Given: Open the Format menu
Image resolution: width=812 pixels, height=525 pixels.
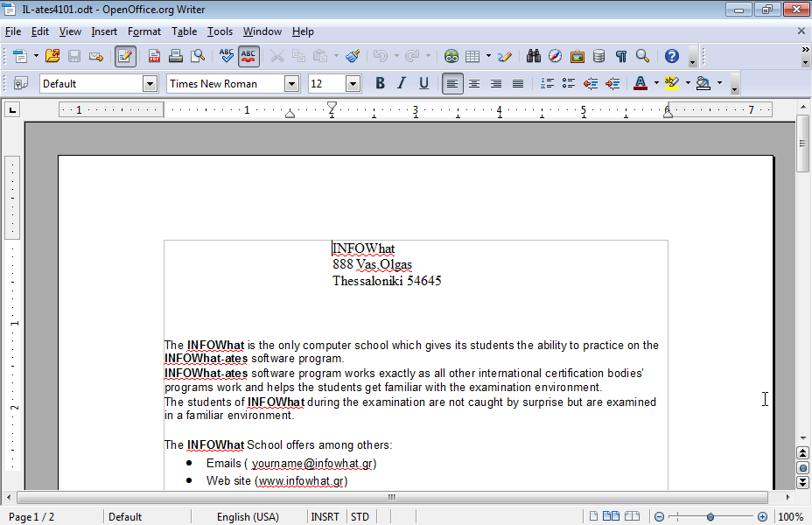Looking at the screenshot, I should point(144,31).
